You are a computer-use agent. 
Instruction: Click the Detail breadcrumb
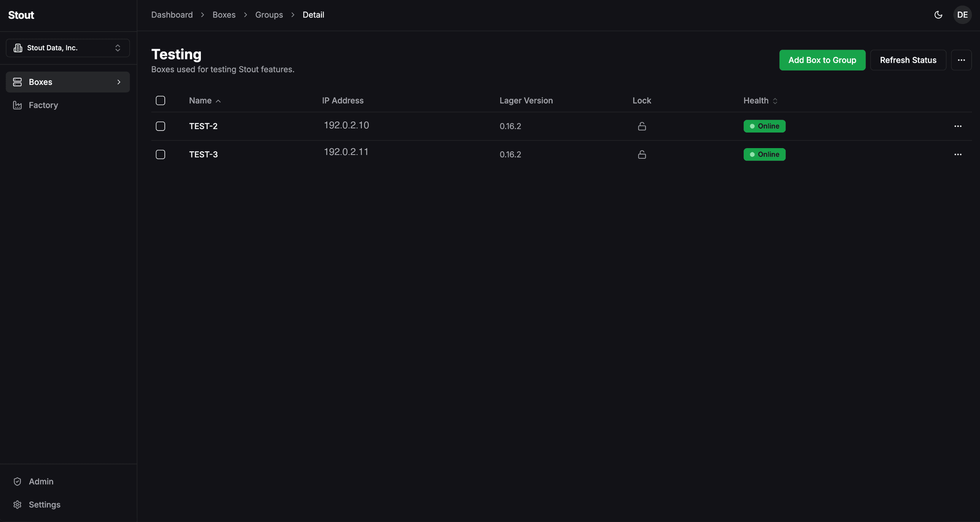[x=313, y=15]
